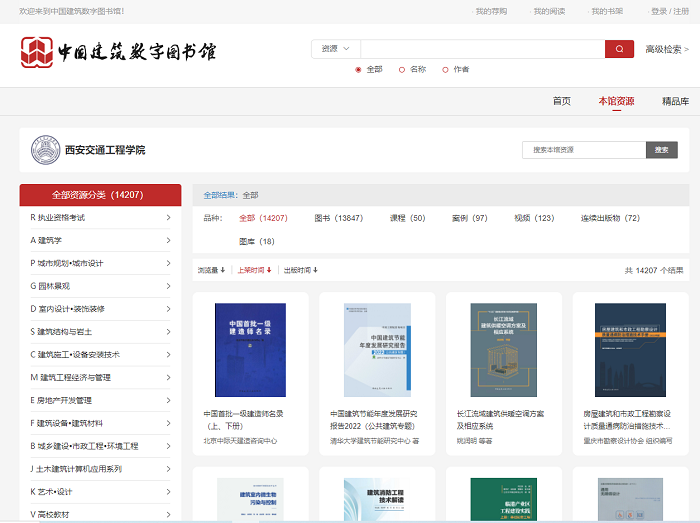Open the 精品库 tab
Image resolution: width=700 pixels, height=523 pixels.
click(x=675, y=101)
